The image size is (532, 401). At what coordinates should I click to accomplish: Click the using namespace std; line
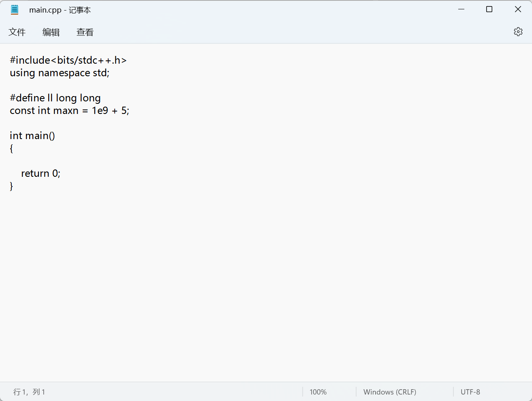[x=59, y=73]
